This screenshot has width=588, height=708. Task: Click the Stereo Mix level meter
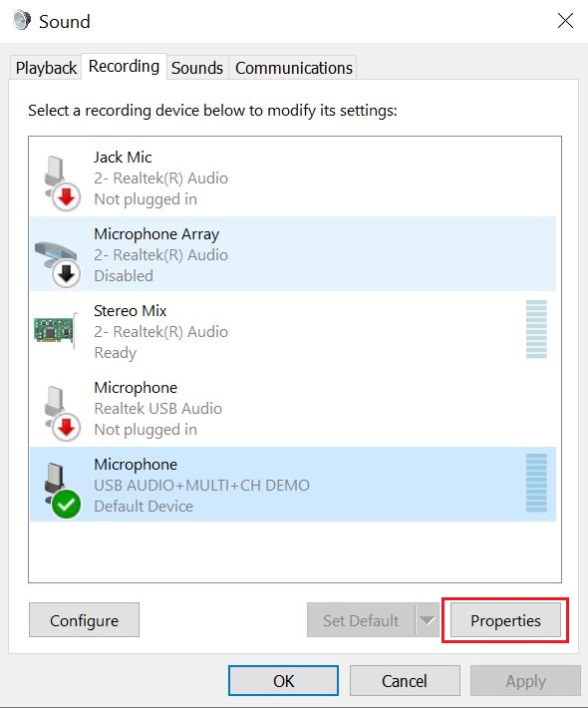pyautogui.click(x=536, y=329)
